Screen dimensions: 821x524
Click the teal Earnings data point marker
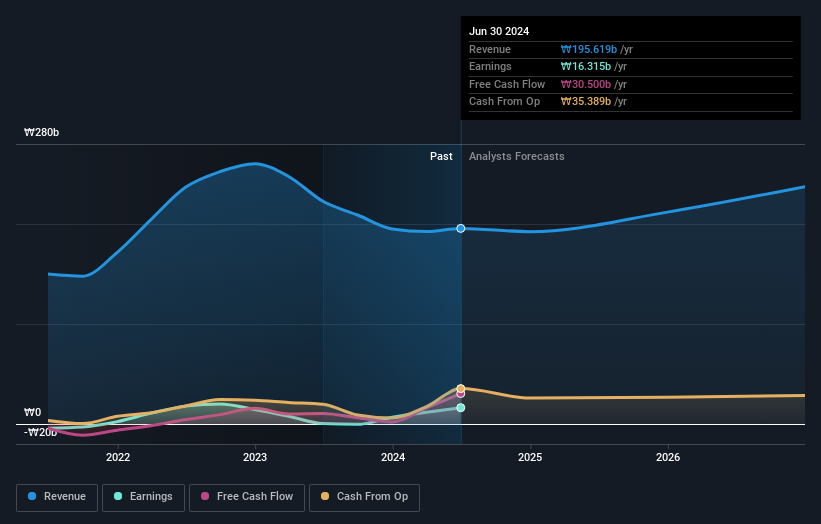pyautogui.click(x=461, y=407)
